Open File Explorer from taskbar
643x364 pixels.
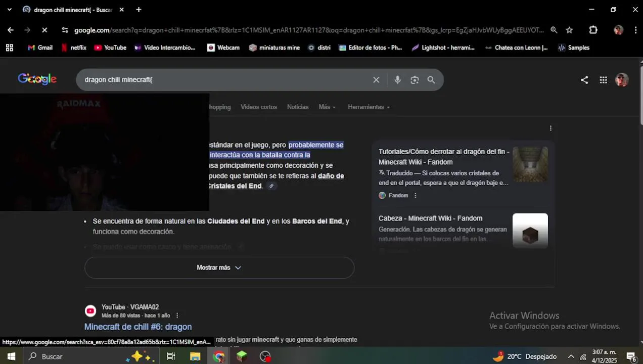tap(195, 356)
